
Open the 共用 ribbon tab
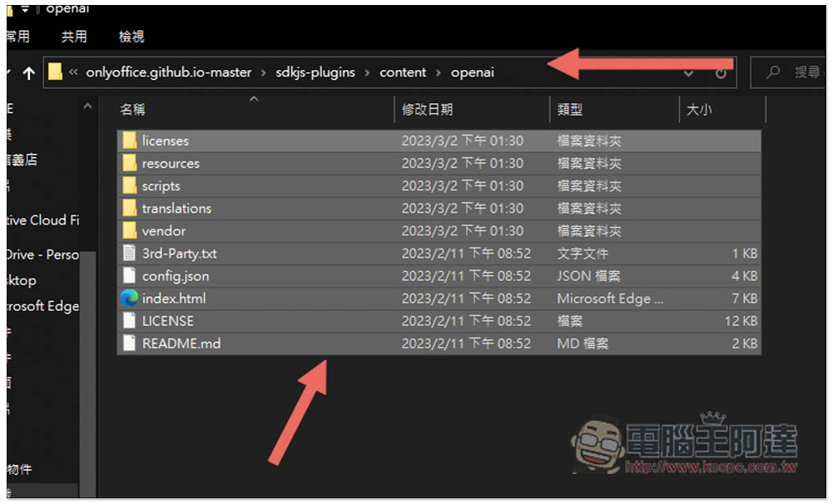coord(74,37)
